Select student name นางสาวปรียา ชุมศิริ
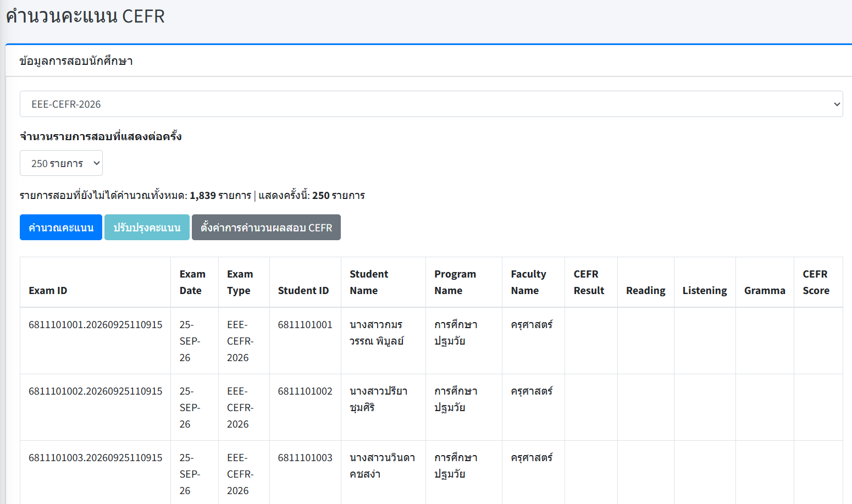852x504 pixels. click(x=378, y=400)
